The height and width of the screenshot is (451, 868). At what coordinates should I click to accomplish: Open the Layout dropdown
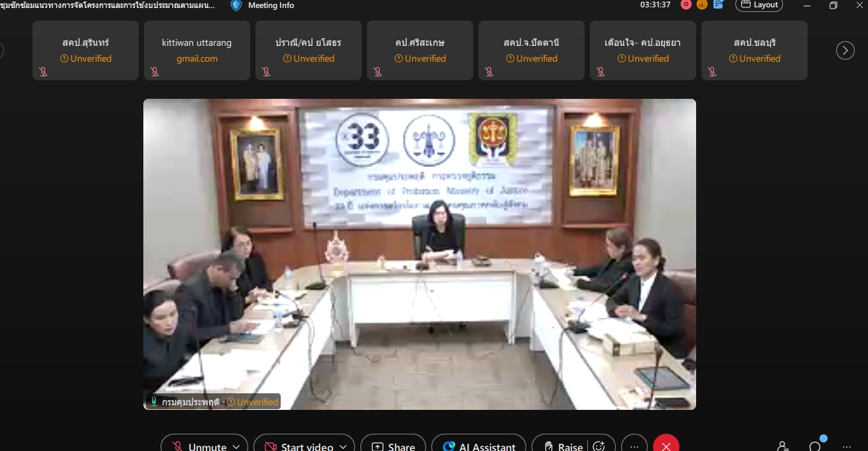(x=759, y=5)
